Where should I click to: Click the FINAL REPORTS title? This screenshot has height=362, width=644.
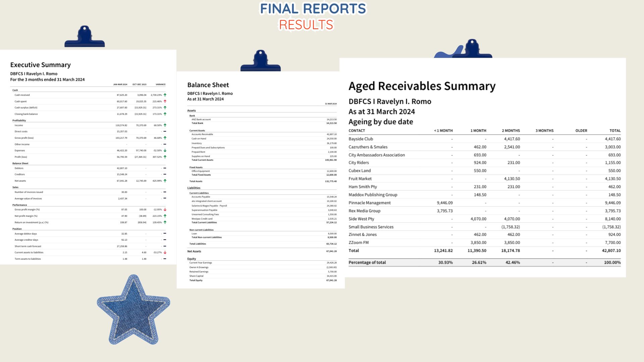tap(313, 9)
